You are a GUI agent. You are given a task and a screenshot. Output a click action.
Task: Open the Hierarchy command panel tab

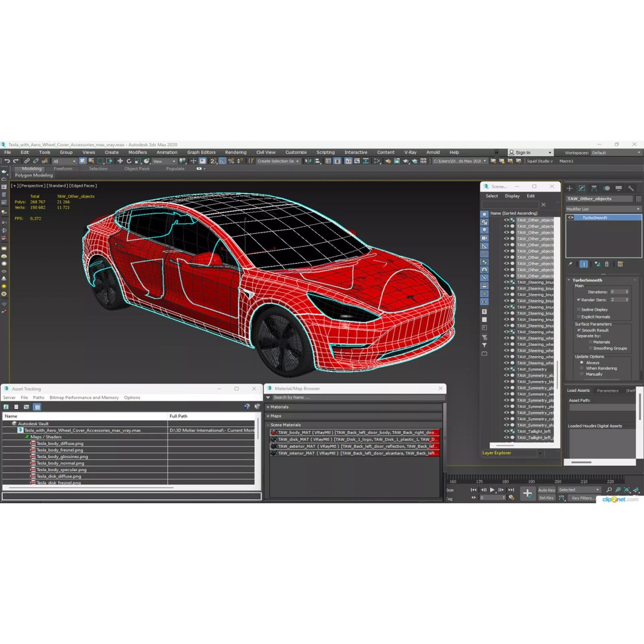pyautogui.click(x=594, y=188)
